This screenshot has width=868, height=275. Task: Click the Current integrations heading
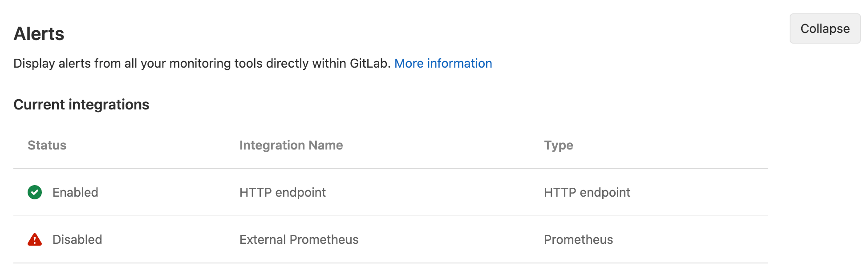pos(81,105)
